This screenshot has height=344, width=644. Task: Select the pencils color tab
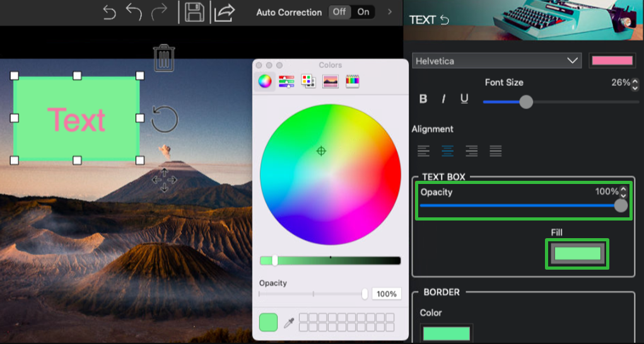(x=353, y=81)
